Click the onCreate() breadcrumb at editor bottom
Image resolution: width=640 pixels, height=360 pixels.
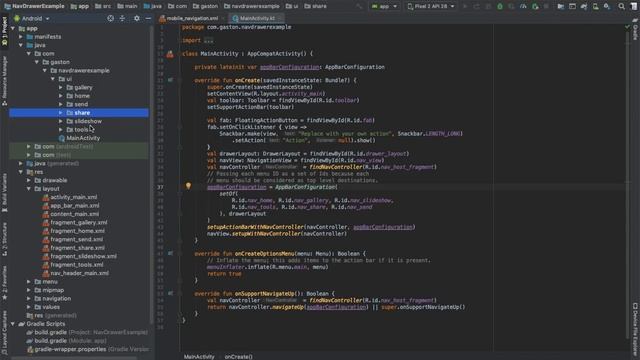(x=238, y=357)
